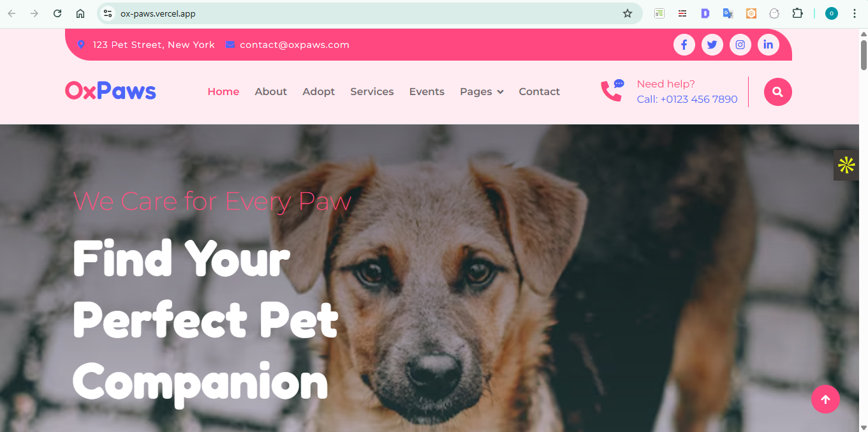Click the pink search icon button

777,92
